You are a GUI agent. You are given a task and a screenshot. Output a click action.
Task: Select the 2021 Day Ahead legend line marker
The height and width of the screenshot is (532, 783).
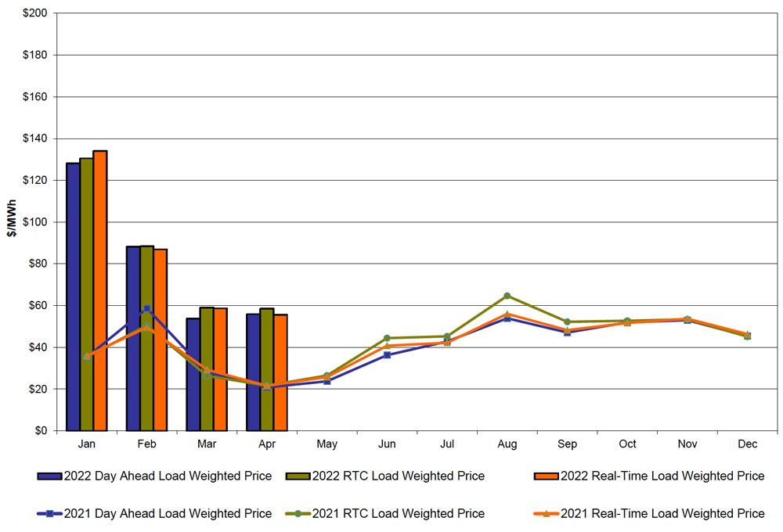(49, 514)
